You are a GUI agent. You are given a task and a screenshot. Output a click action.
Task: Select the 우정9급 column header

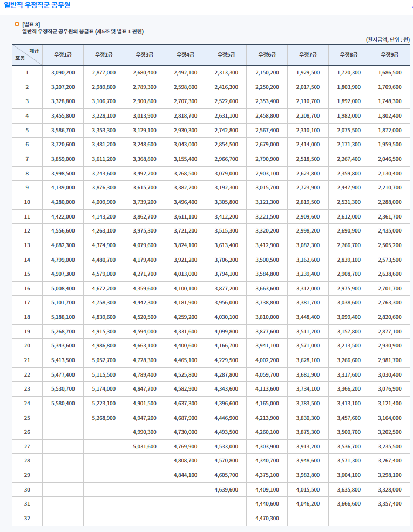coord(390,54)
